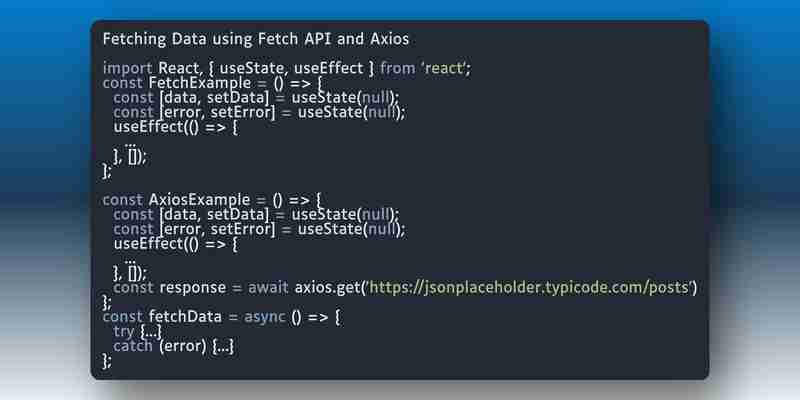Unfold the collapsed try {...} block

[151, 332]
